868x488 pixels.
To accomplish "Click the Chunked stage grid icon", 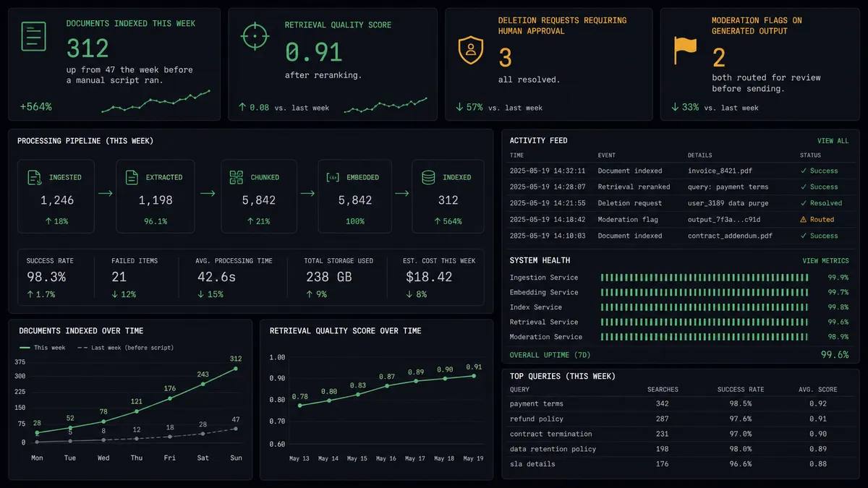I will coord(237,177).
